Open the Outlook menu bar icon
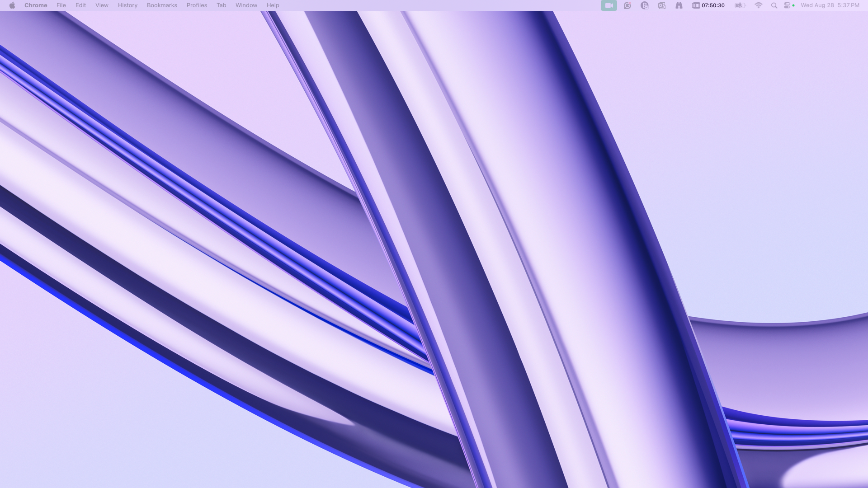 pyautogui.click(x=662, y=5)
